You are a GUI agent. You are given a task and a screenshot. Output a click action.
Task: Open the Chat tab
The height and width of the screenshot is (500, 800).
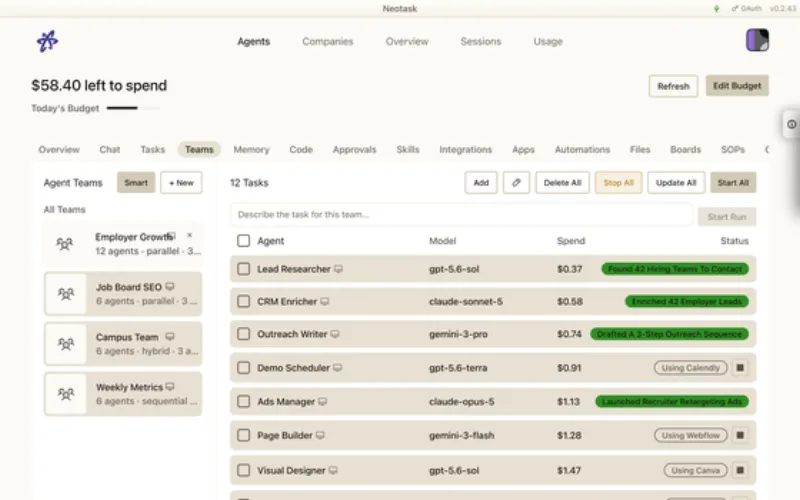(x=110, y=149)
